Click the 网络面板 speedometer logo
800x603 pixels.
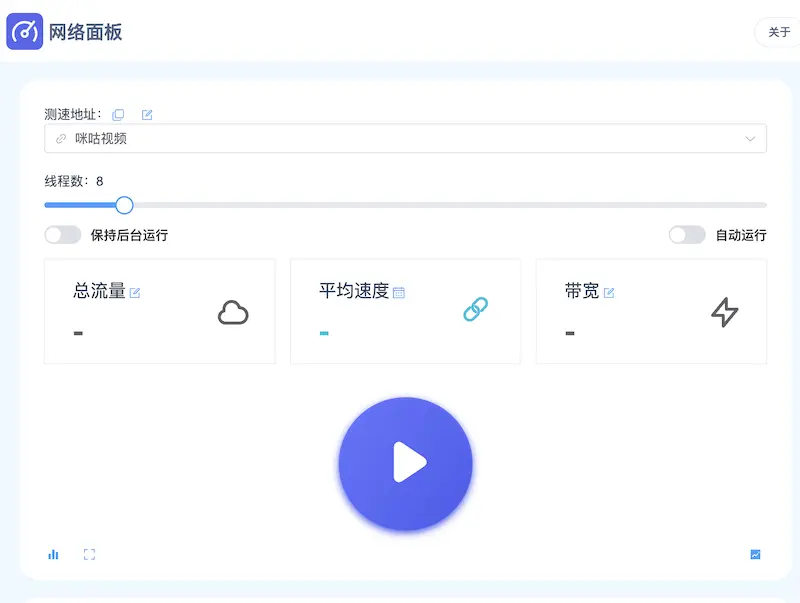tap(24, 32)
